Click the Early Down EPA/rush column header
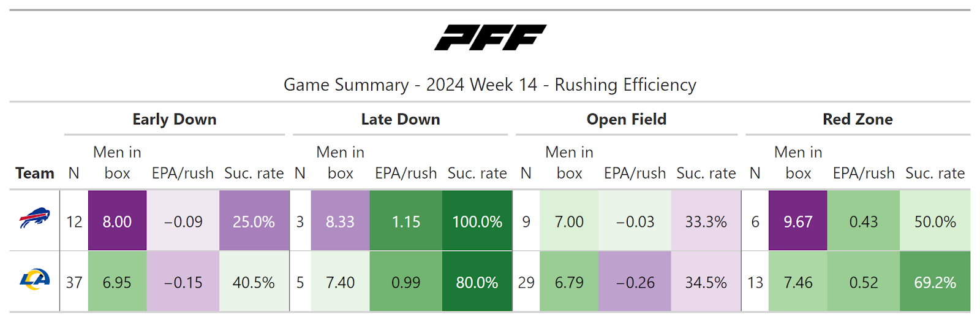This screenshot has height=322, width=980. pyautogui.click(x=183, y=173)
